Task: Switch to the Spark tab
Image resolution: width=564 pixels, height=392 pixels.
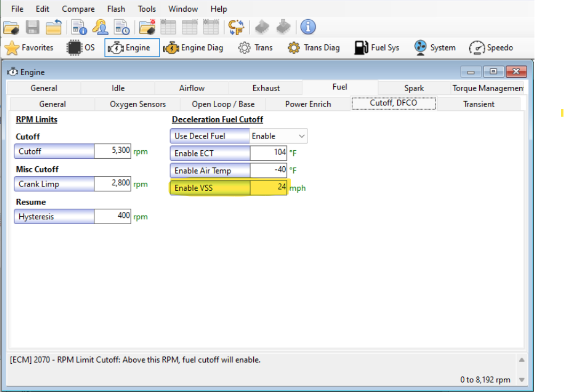Action: (x=414, y=88)
